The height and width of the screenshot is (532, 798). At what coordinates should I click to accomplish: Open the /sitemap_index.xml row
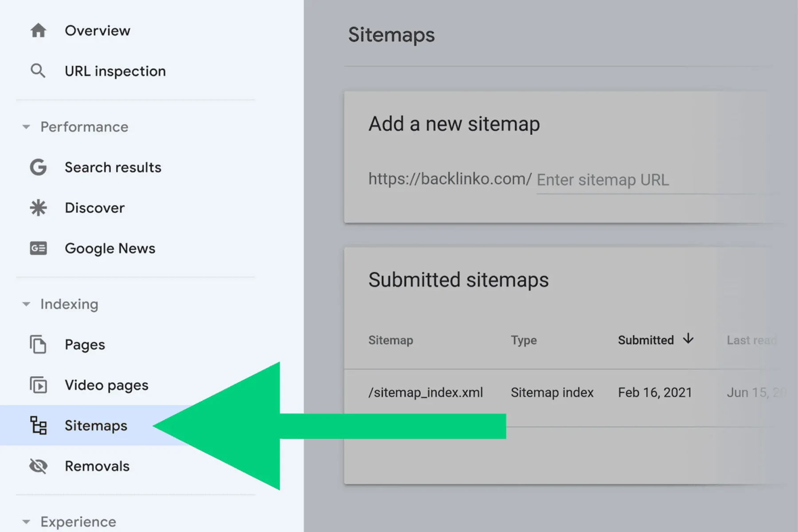(x=426, y=392)
